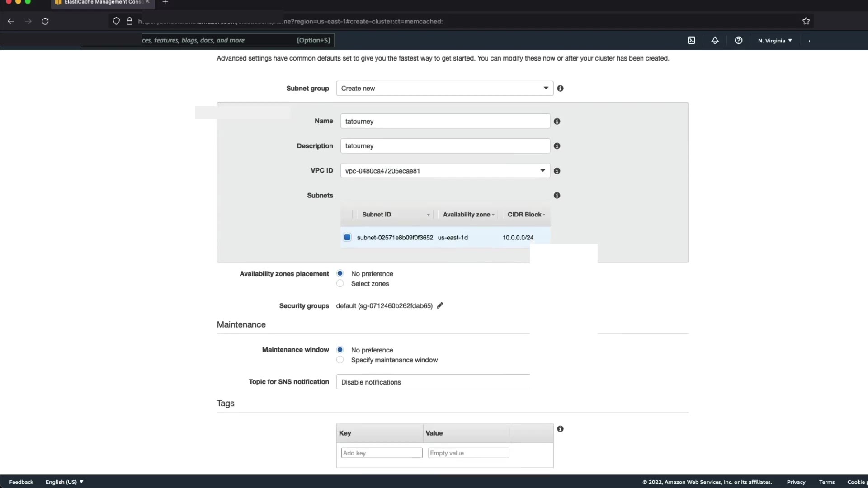Click info icon next to Tags table

(x=560, y=429)
